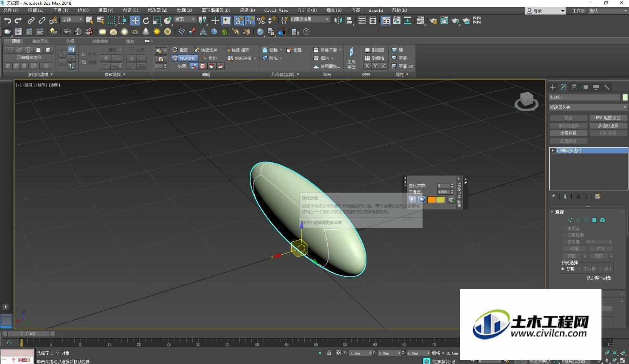This screenshot has height=364, width=629.
Task: Expand the Editable Poly stack entry
Action: pos(553,151)
